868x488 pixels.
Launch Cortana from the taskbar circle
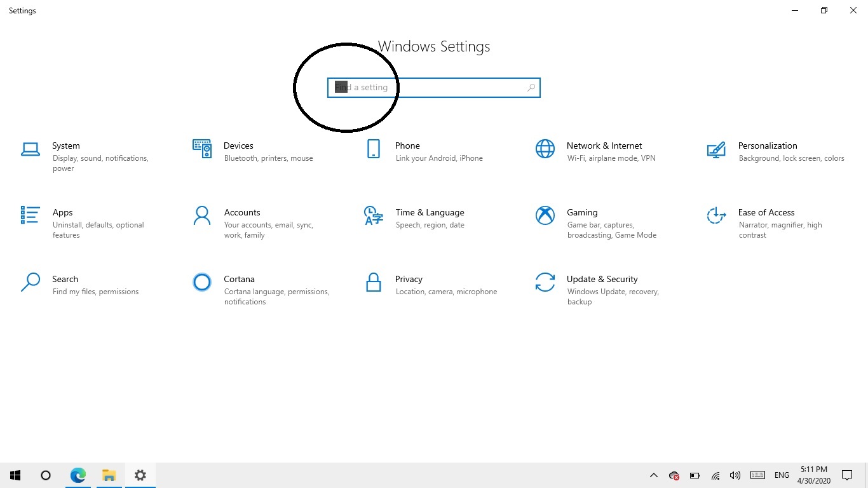[x=46, y=475]
